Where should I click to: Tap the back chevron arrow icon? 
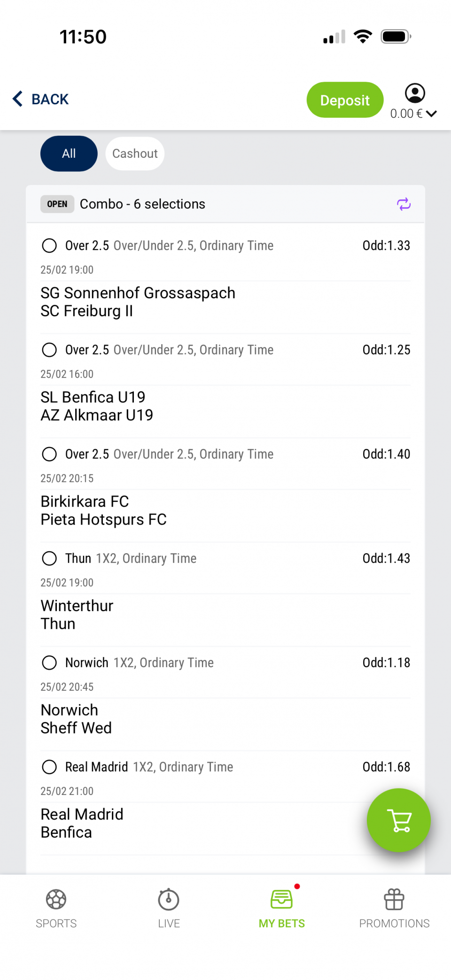(18, 99)
